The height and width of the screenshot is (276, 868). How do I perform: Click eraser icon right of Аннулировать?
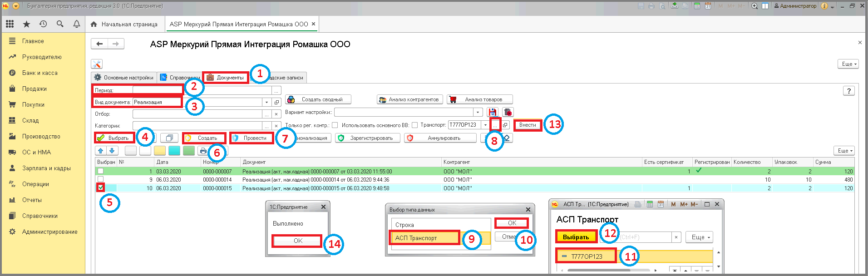(x=507, y=138)
